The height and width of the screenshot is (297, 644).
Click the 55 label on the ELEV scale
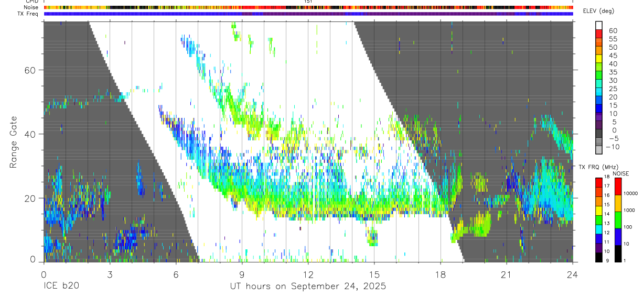pyautogui.click(x=612, y=39)
